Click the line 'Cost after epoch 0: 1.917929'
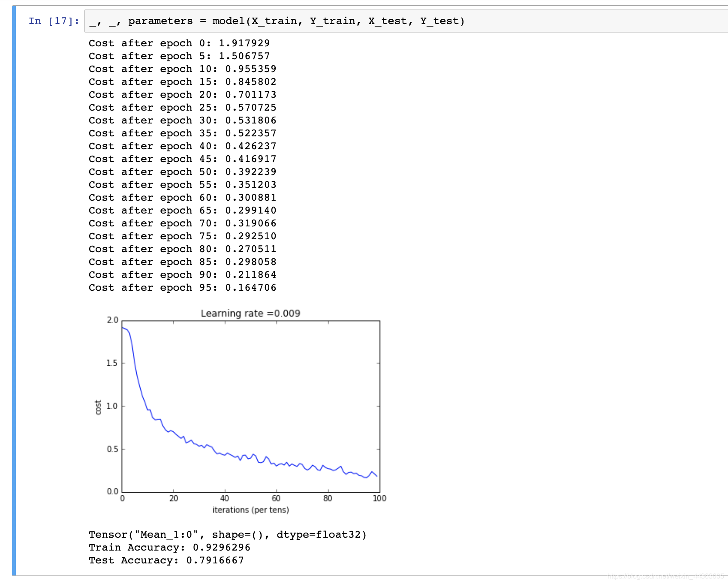 coord(179,43)
